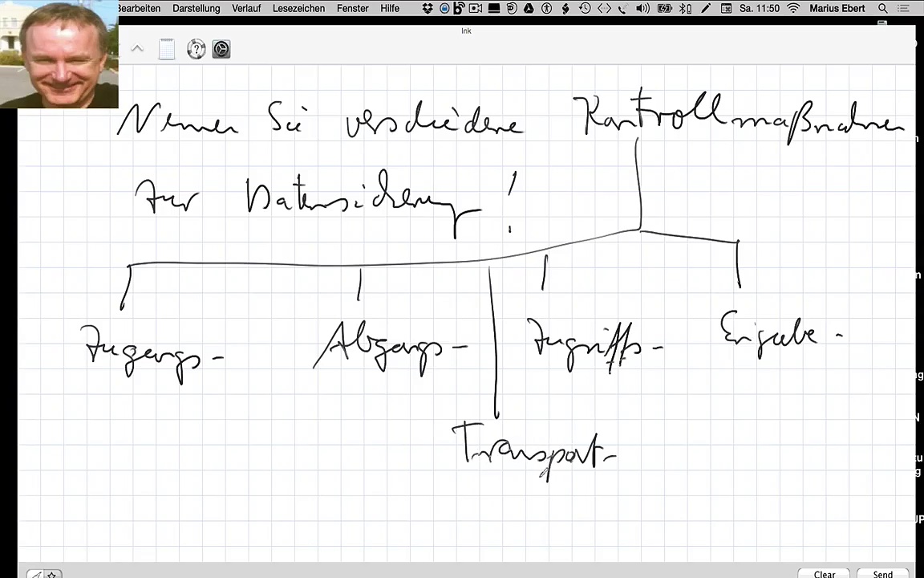Open the Lesezeichen menu
Screen dimensions: 924x578
point(298,8)
